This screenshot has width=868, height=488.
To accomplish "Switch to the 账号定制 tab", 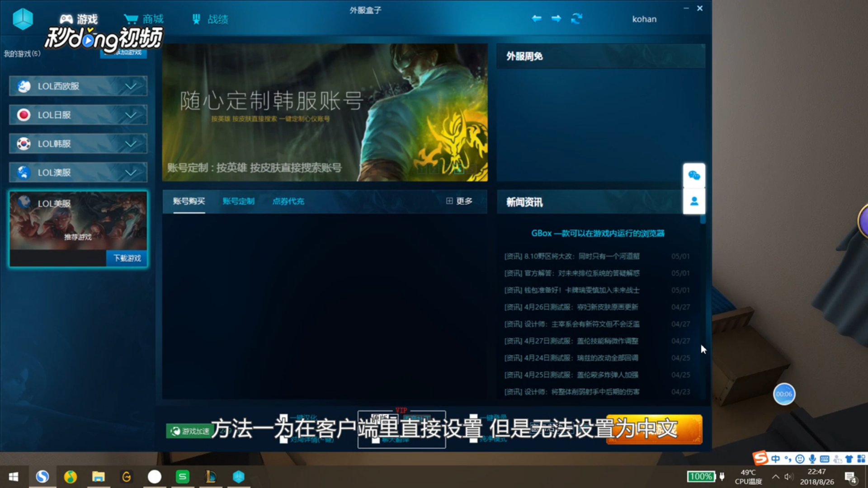I will pyautogui.click(x=238, y=201).
